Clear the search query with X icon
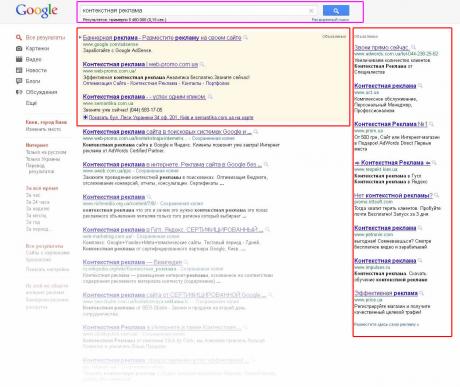The image size is (460, 387). (311, 11)
